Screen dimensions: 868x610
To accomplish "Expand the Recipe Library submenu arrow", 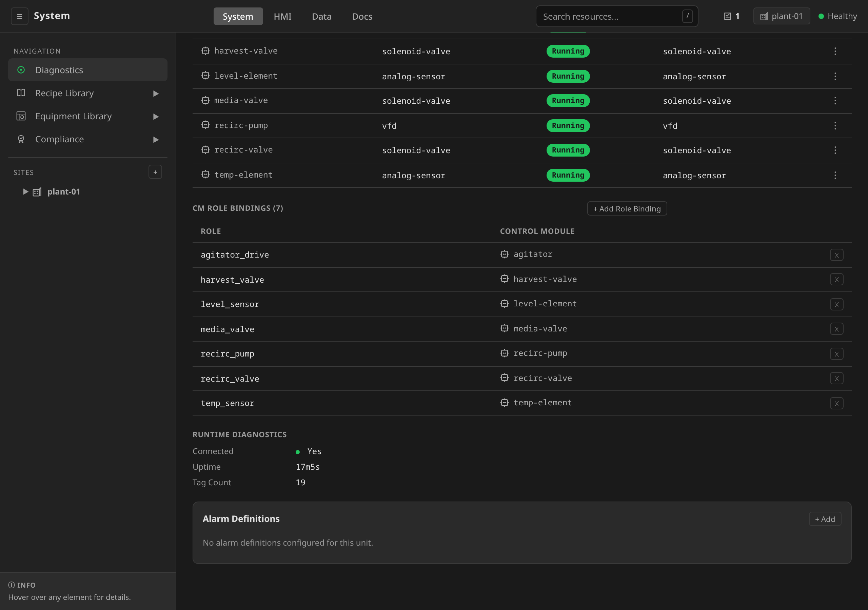I will (156, 93).
